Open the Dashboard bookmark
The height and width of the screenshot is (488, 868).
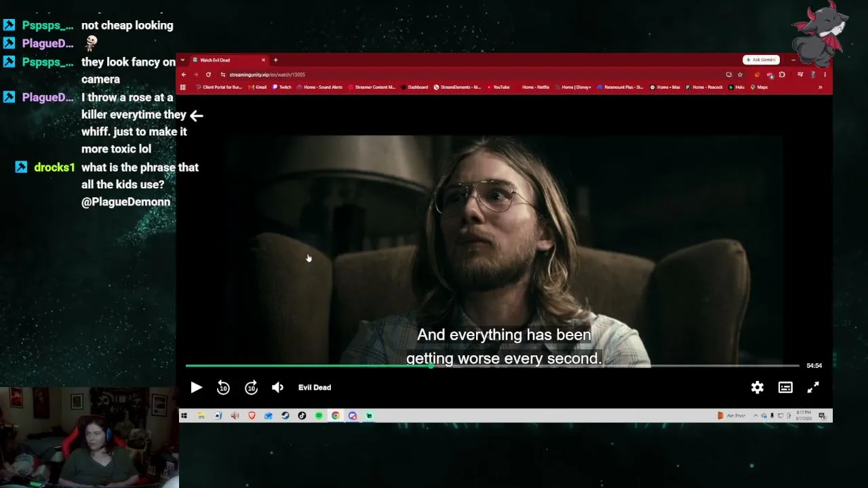414,87
